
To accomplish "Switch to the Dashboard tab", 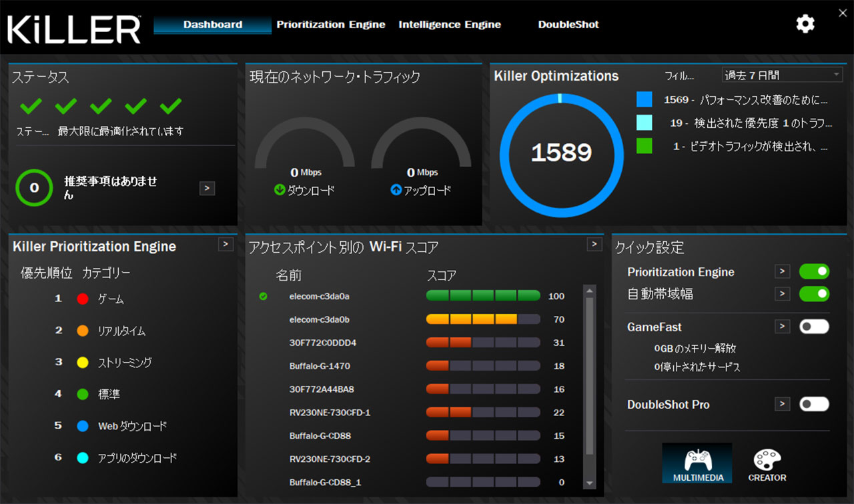I will [213, 25].
